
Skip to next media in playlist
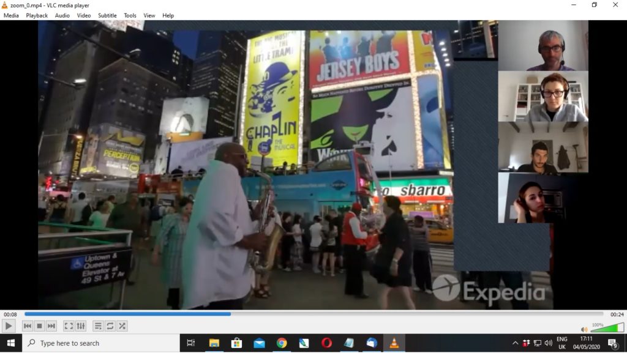point(51,326)
